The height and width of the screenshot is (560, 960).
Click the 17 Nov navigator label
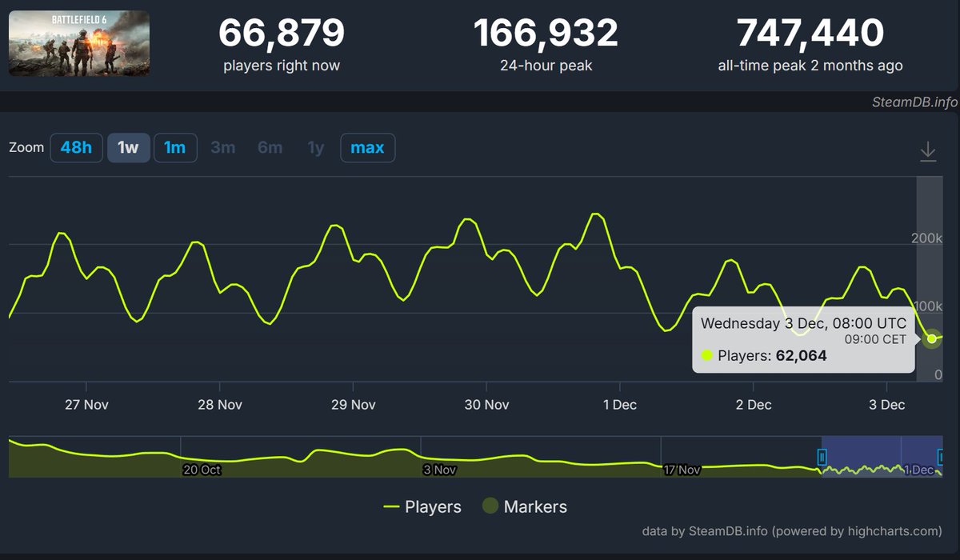682,470
